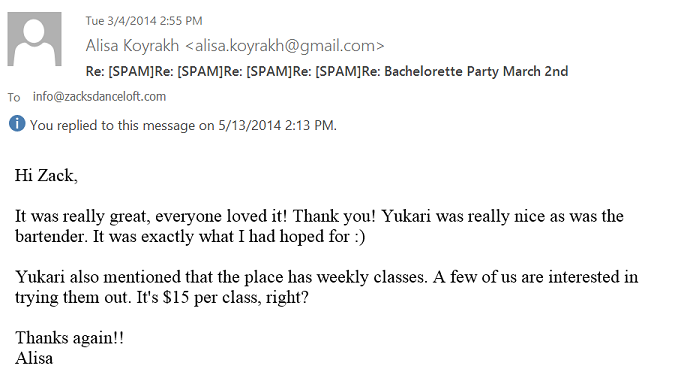693x375 pixels.
Task: Open recipient info@zacksdanceloft.com
Action: click(x=99, y=96)
